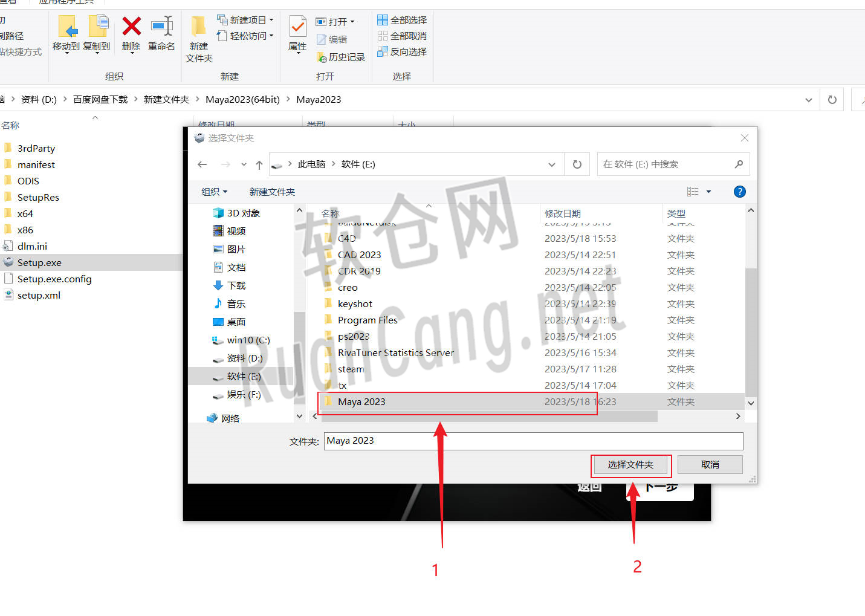Click 全部选择 (Select all) in the ribbon
Viewport: 865px width, 616px height.
coord(403,19)
